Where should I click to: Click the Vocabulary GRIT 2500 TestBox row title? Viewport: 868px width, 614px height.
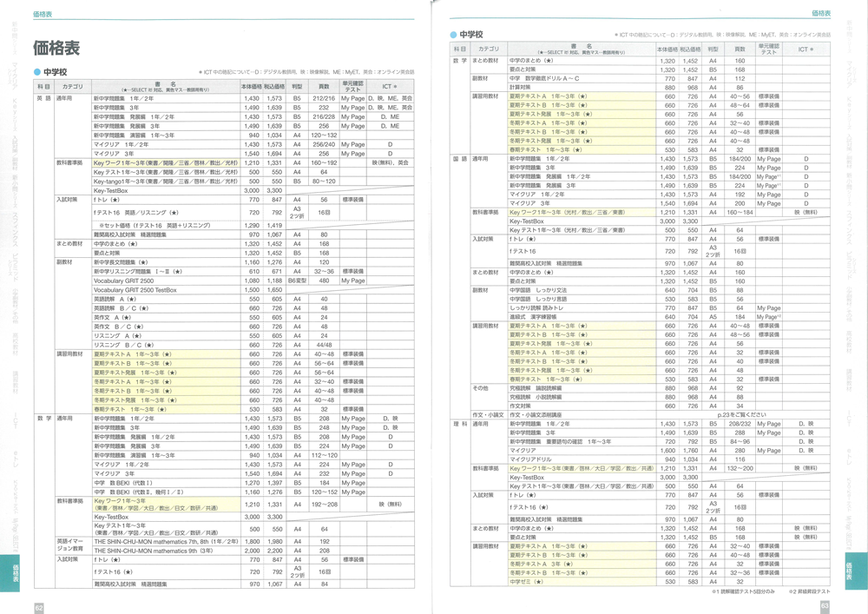pyautogui.click(x=135, y=290)
